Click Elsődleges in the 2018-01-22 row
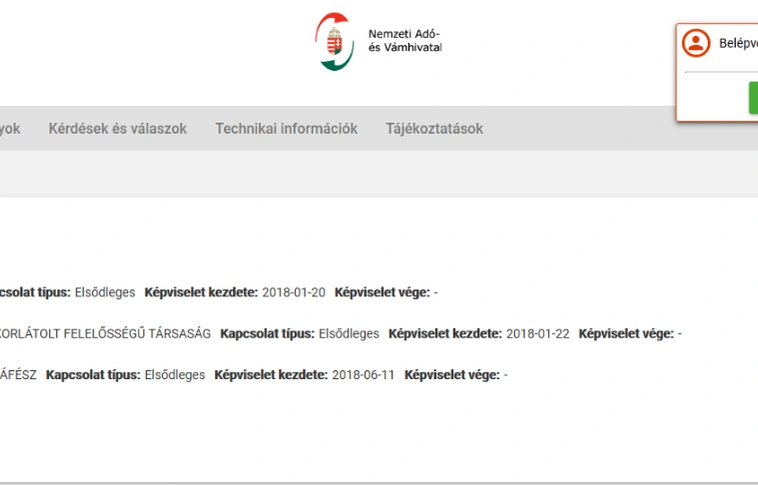The height and width of the screenshot is (485, 758). [x=349, y=334]
